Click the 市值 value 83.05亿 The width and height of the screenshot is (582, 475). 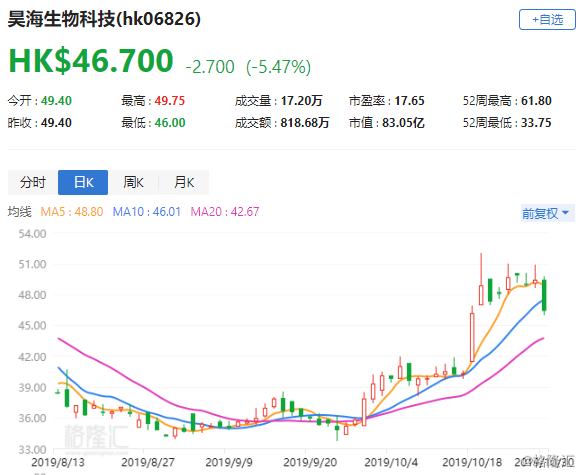403,122
